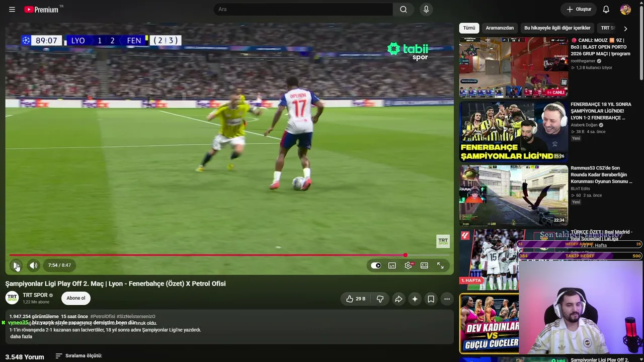Select the 'Aramanızdan' filter chip

pos(500,28)
